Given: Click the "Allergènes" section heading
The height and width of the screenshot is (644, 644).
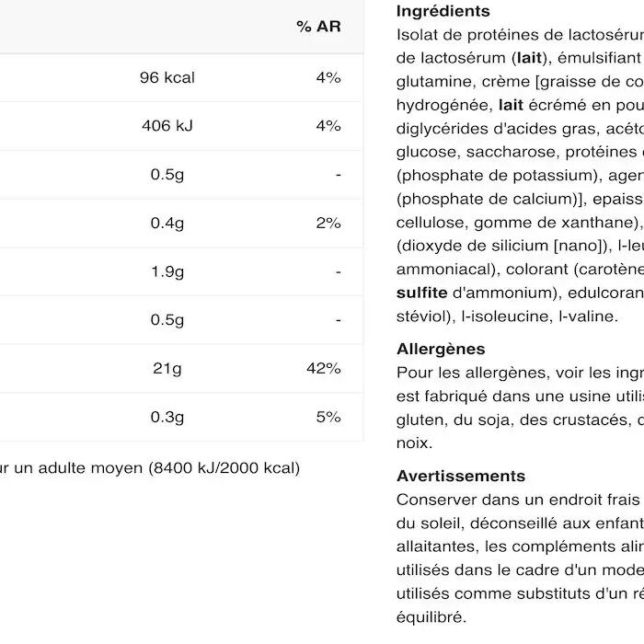Looking at the screenshot, I should (440, 349).
